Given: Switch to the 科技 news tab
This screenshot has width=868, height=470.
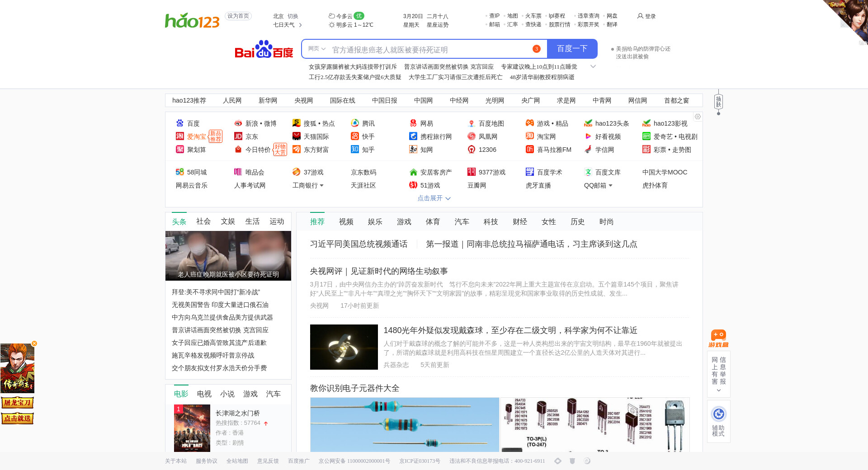Looking at the screenshot, I should click(x=491, y=222).
